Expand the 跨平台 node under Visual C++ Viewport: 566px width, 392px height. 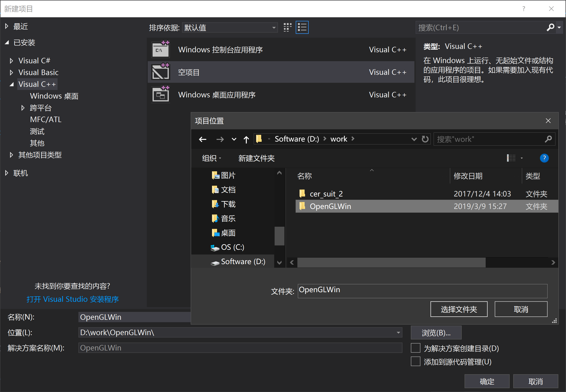pos(23,107)
